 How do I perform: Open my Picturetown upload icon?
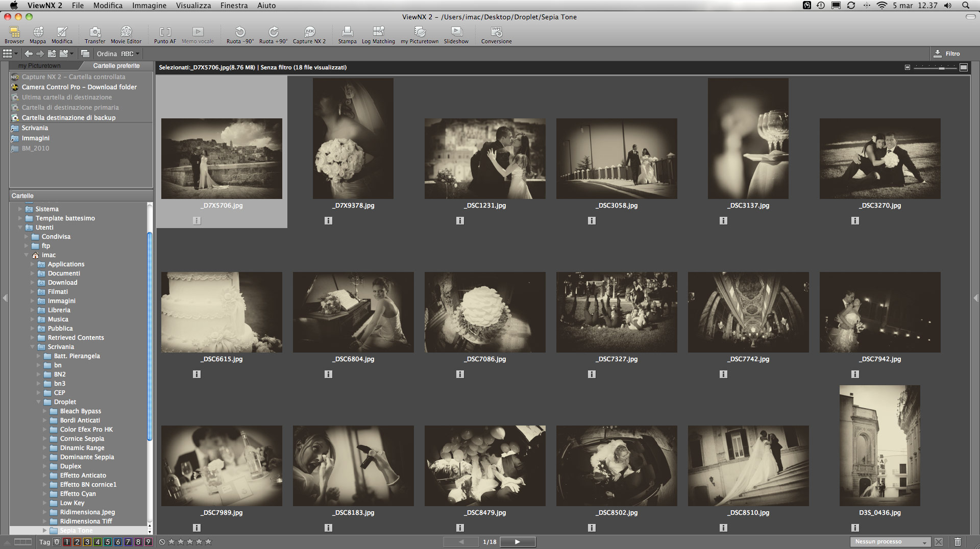pos(420,35)
